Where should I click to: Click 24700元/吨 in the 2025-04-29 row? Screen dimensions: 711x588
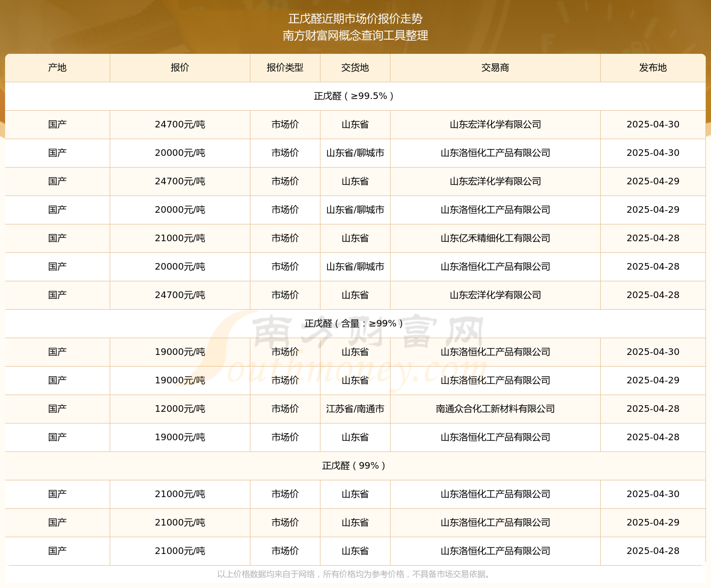click(180, 181)
